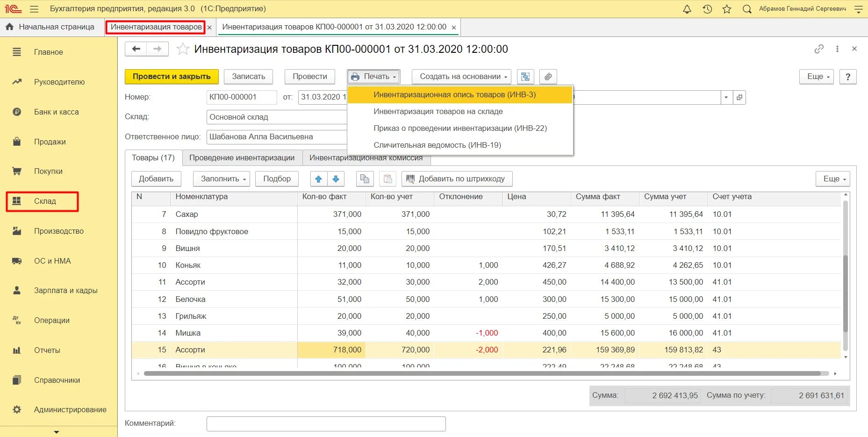The image size is (868, 437).
Task: Open the main hamburger menu in title bar
Action: [34, 9]
